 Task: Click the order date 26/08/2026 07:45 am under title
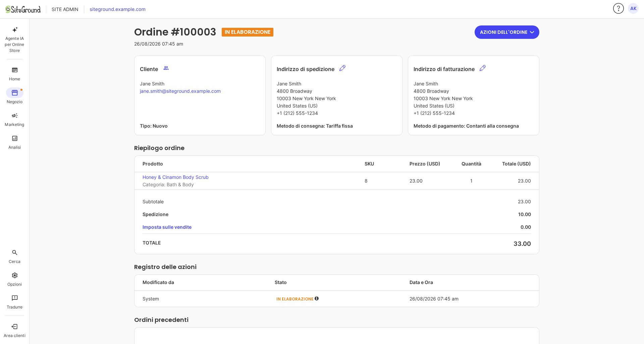coord(159,44)
